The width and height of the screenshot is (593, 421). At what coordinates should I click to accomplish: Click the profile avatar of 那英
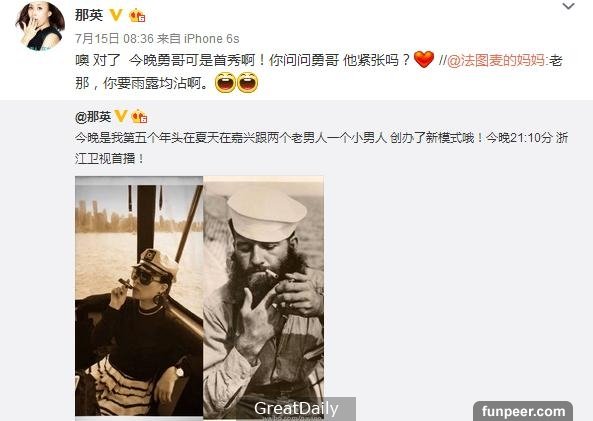pos(40,26)
